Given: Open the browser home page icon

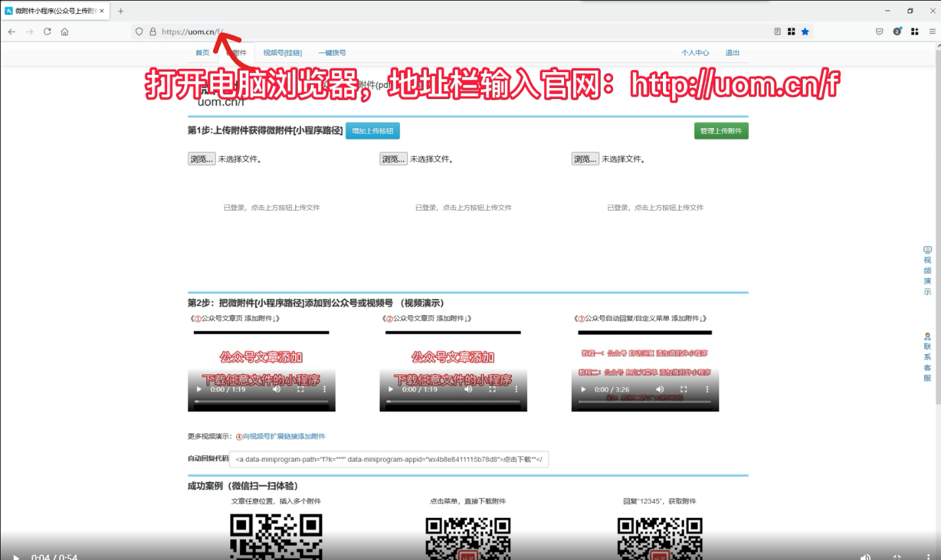Looking at the screenshot, I should (64, 31).
